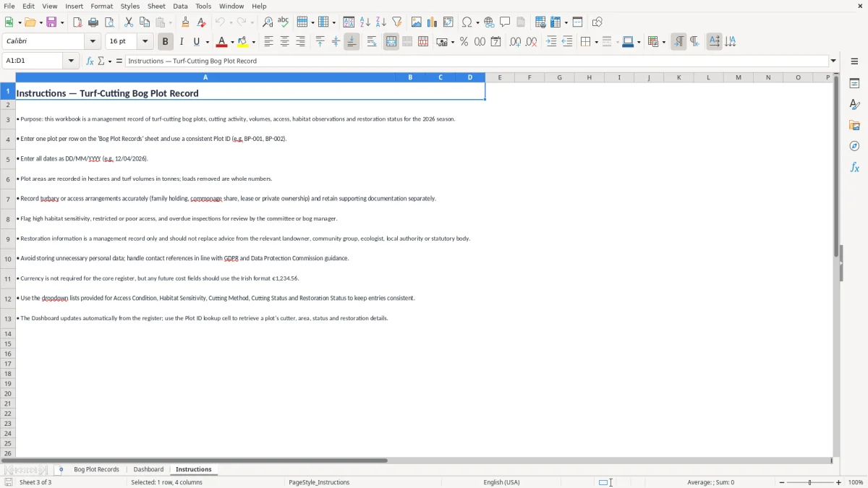Toggle Italic formatting
Screen dimensions: 868x488
pos(182,42)
